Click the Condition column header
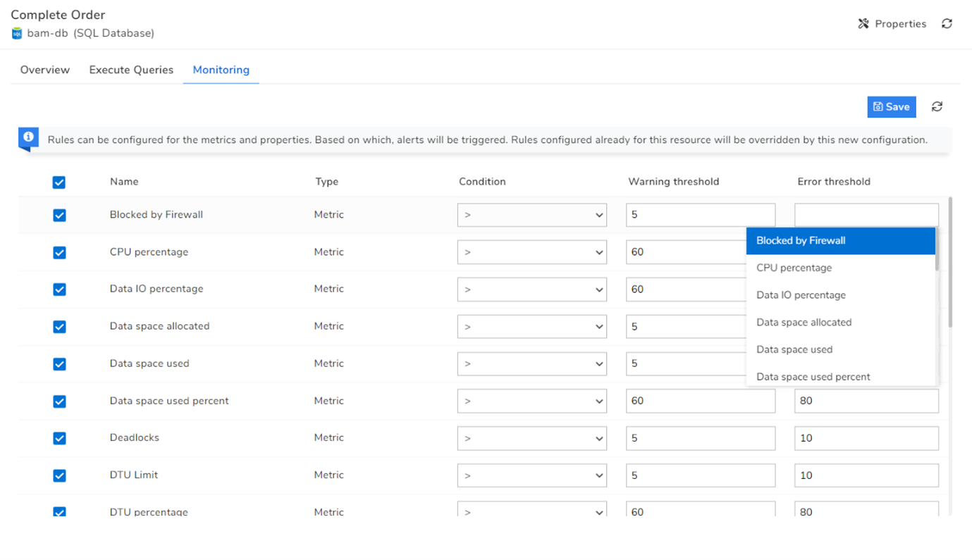Viewport: 972px width, 560px height. [x=482, y=182]
